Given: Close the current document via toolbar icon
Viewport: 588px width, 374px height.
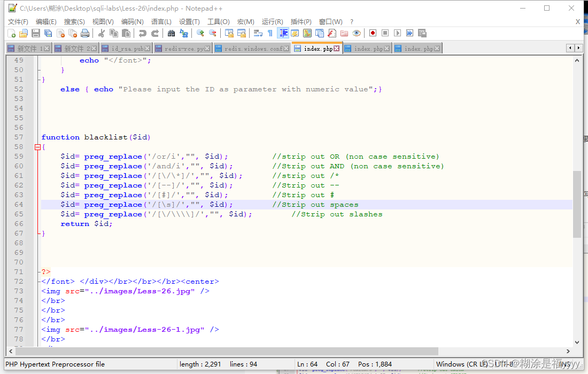Looking at the screenshot, I should pyautogui.click(x=60, y=33).
